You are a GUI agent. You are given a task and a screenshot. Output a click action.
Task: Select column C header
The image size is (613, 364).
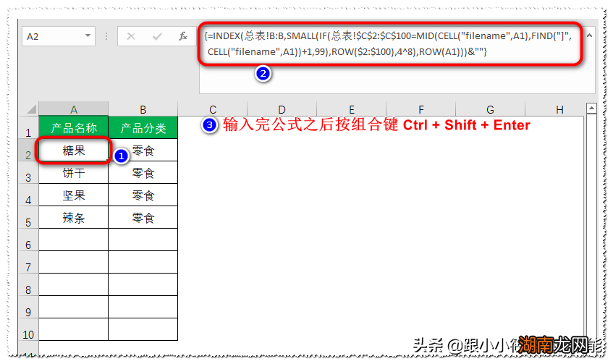coord(212,109)
